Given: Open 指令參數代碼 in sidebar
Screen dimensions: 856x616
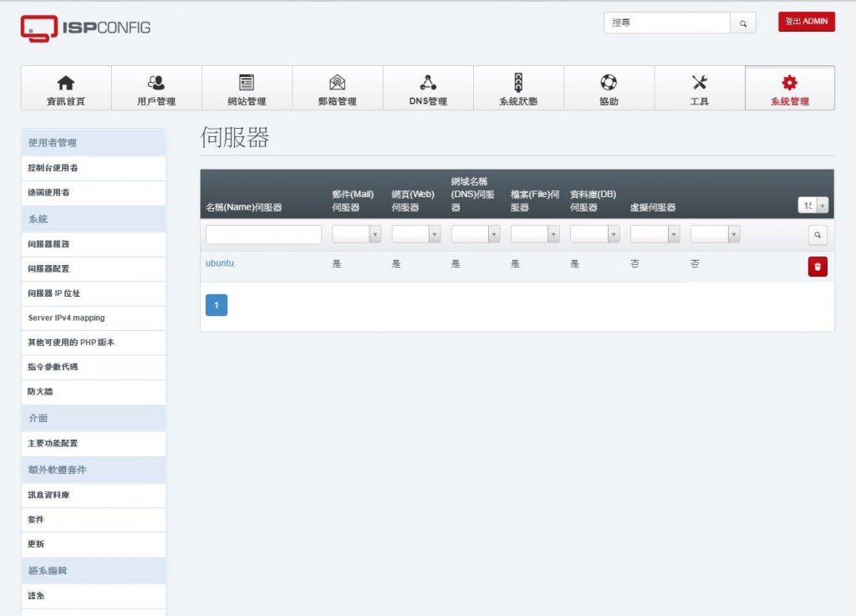Looking at the screenshot, I should pyautogui.click(x=94, y=367).
